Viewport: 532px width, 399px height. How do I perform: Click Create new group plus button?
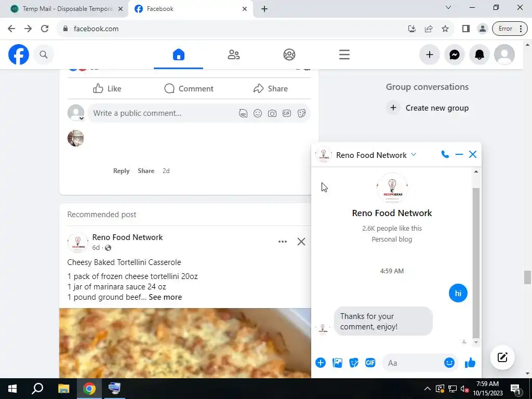coord(393,108)
